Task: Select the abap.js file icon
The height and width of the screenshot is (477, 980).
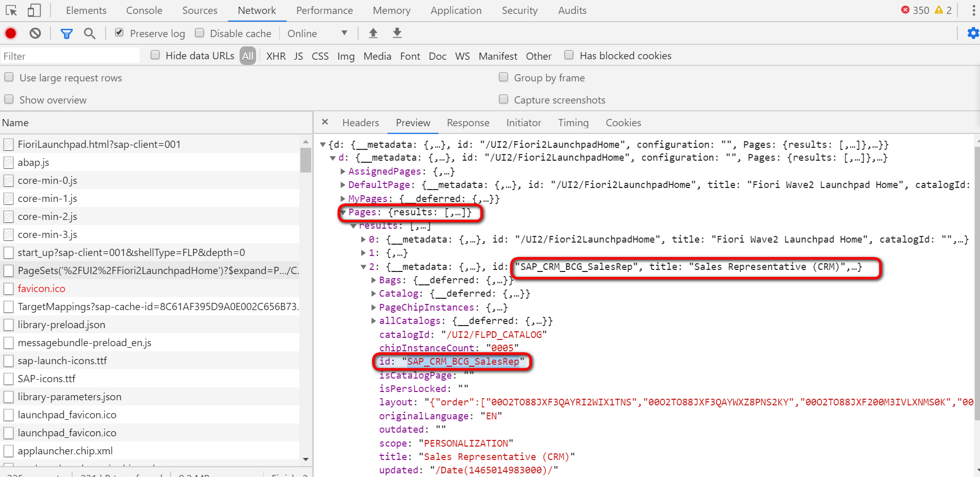Action: tap(8, 163)
